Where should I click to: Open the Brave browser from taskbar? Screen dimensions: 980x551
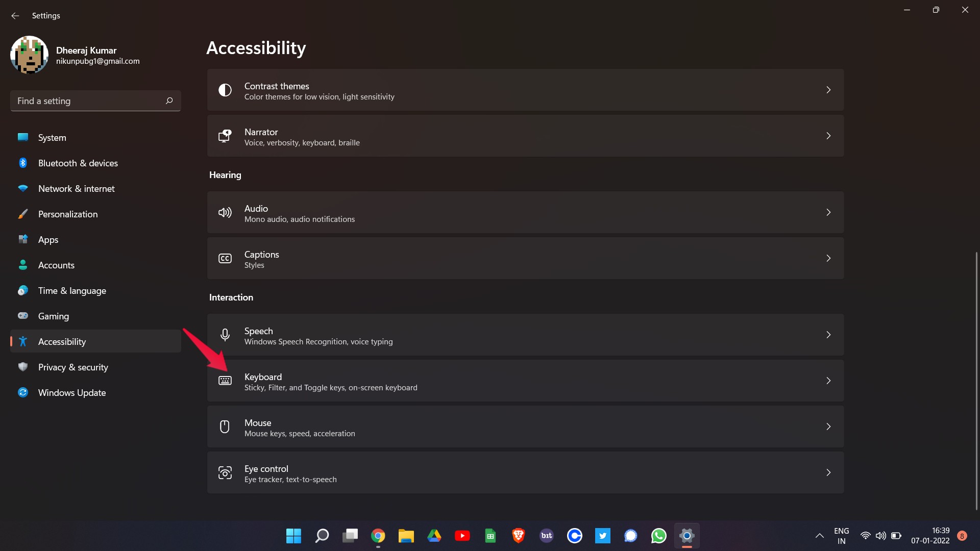click(518, 536)
